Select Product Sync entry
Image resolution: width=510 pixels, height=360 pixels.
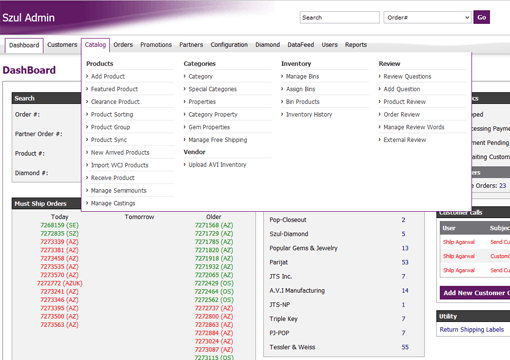click(109, 140)
